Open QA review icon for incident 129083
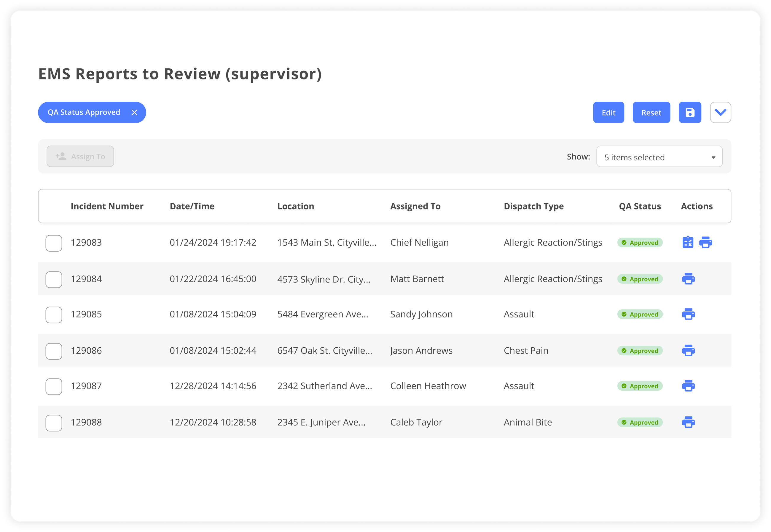This screenshot has height=532, width=771. 688,242
